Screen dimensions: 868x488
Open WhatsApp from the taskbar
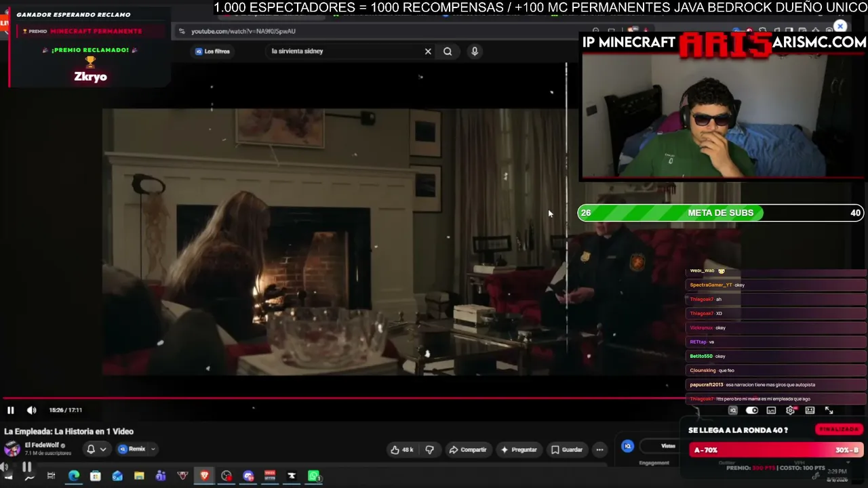pyautogui.click(x=314, y=476)
